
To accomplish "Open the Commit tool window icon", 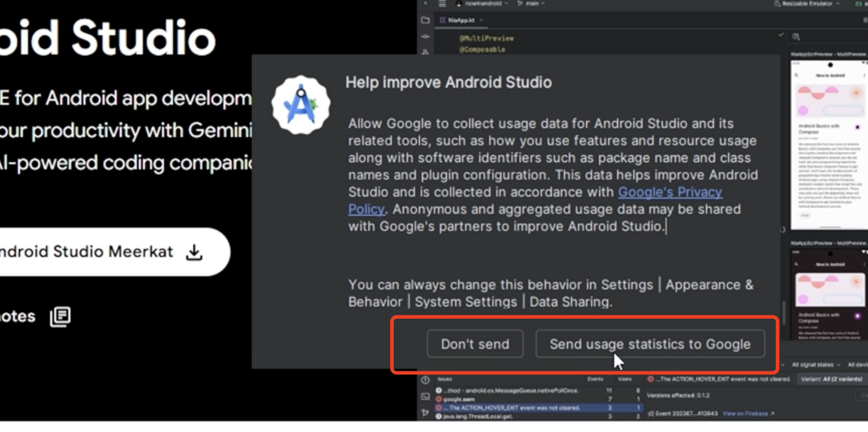I will (x=425, y=37).
